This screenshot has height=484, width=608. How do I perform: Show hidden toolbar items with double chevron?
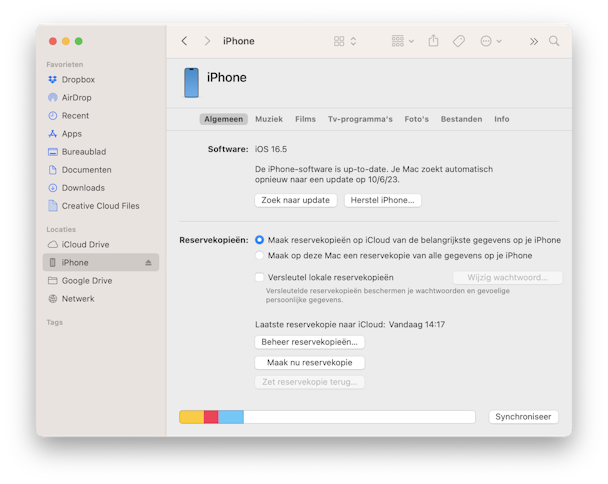pos(534,41)
